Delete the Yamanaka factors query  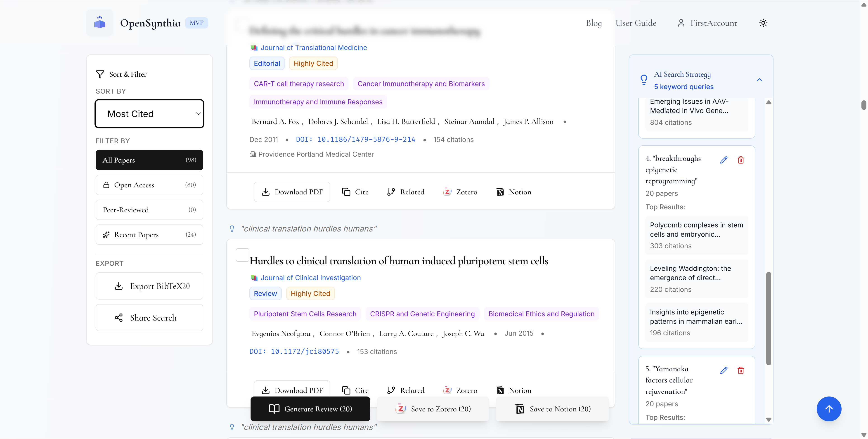pyautogui.click(x=741, y=370)
